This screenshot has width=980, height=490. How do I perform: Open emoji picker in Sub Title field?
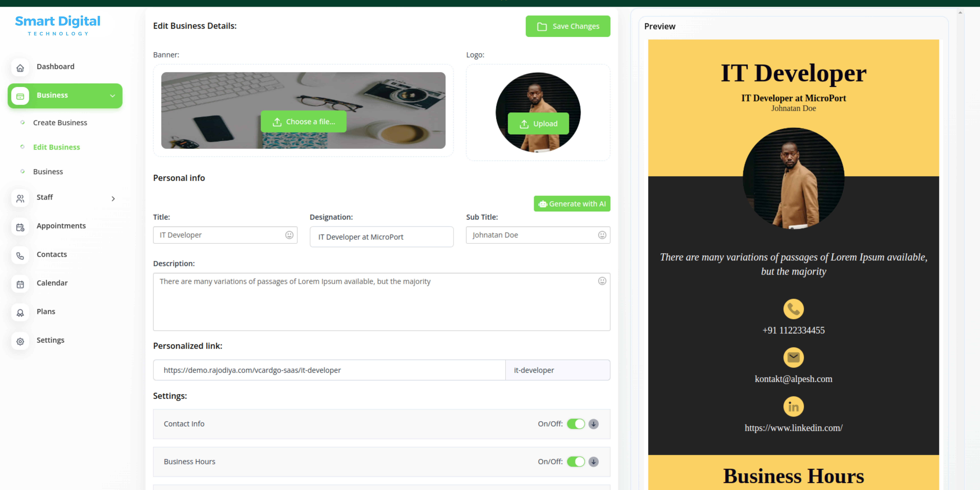click(x=602, y=235)
